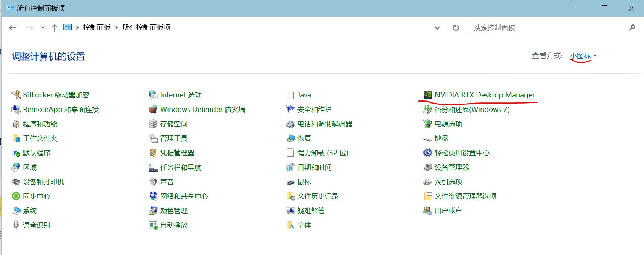Viewport: 644px width, 255px height.
Task: Open 程序和功能 icon
Action: pos(16,124)
